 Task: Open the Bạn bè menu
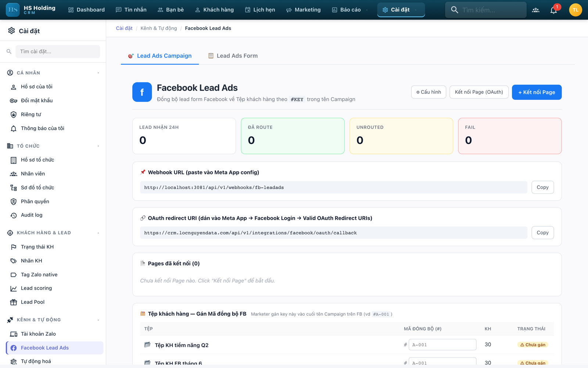click(x=171, y=10)
